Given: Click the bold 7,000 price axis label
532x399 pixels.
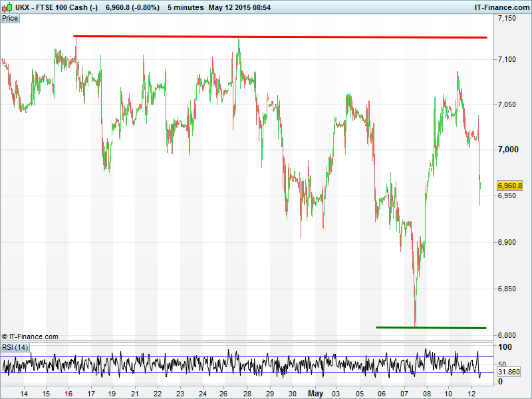Looking at the screenshot, I should (508, 150).
